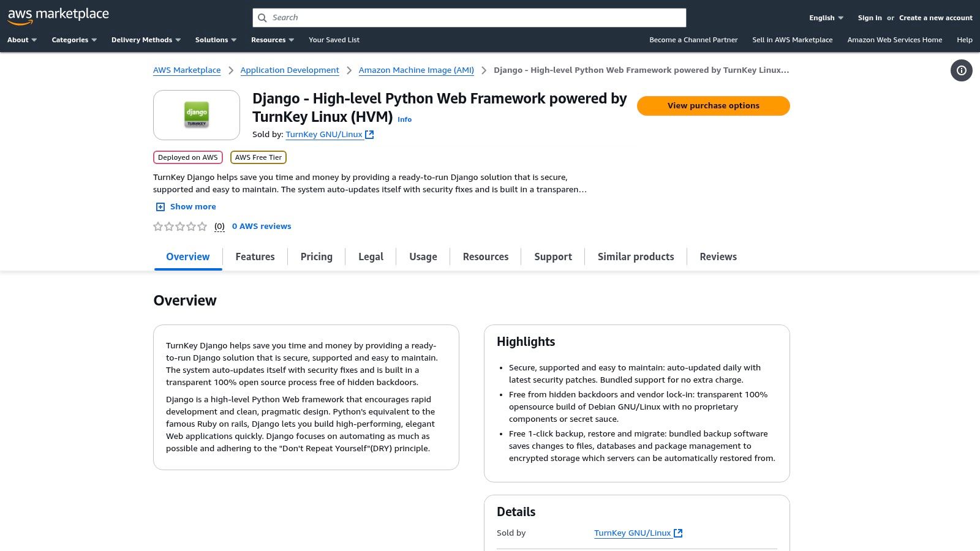Image resolution: width=980 pixels, height=551 pixels.
Task: Switch to the Pricing tab
Action: (x=316, y=257)
